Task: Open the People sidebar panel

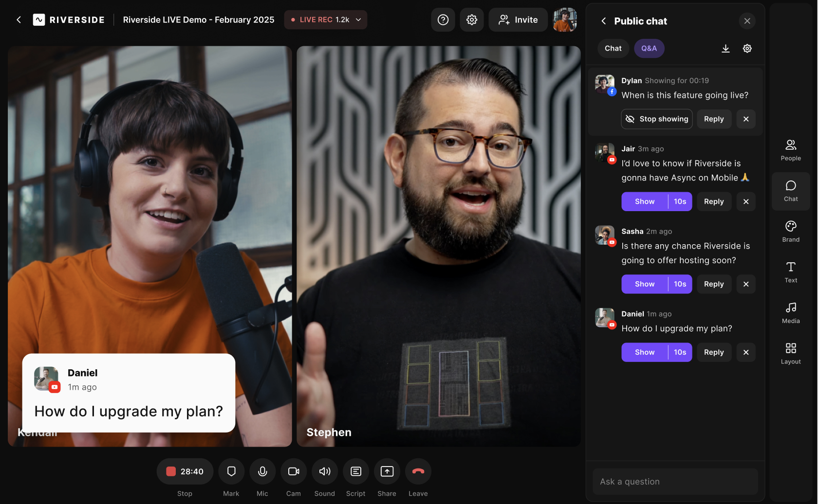Action: point(791,150)
